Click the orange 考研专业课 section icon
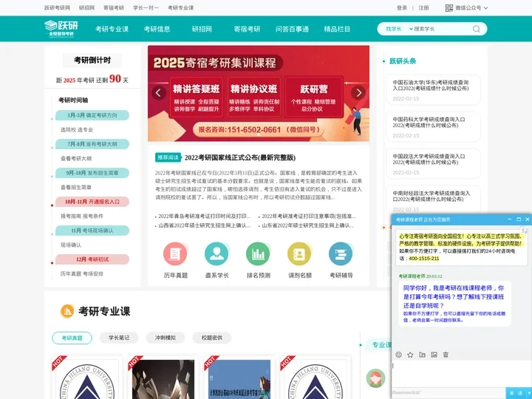 (x=66, y=311)
